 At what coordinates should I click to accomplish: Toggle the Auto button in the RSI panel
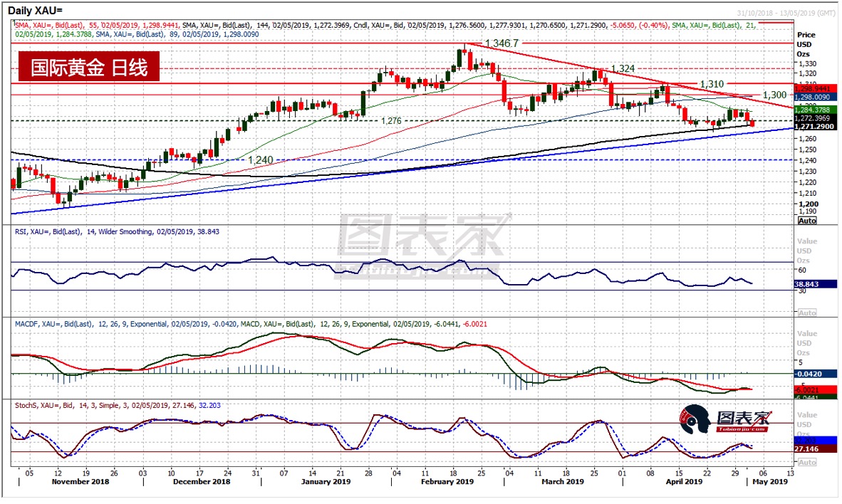click(x=806, y=313)
